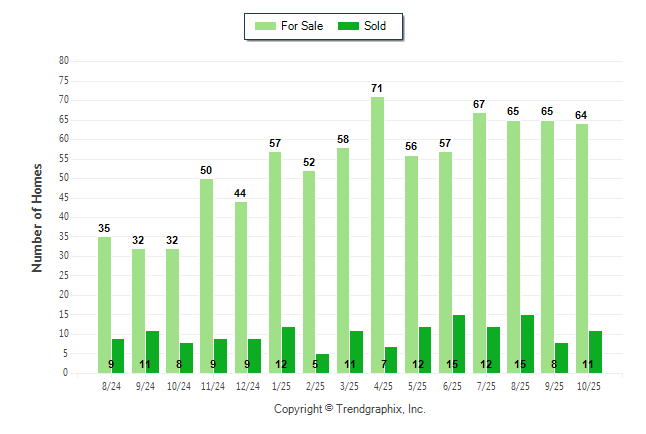Click the light green For Sale legend swatch
The width and height of the screenshot is (646, 434).
tap(267, 26)
